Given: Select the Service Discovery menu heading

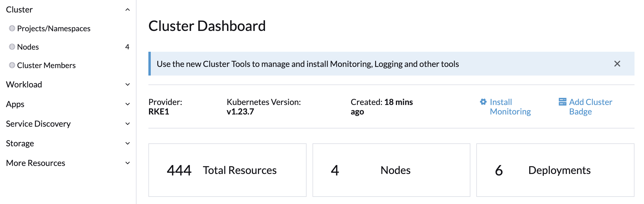Looking at the screenshot, I should (38, 124).
